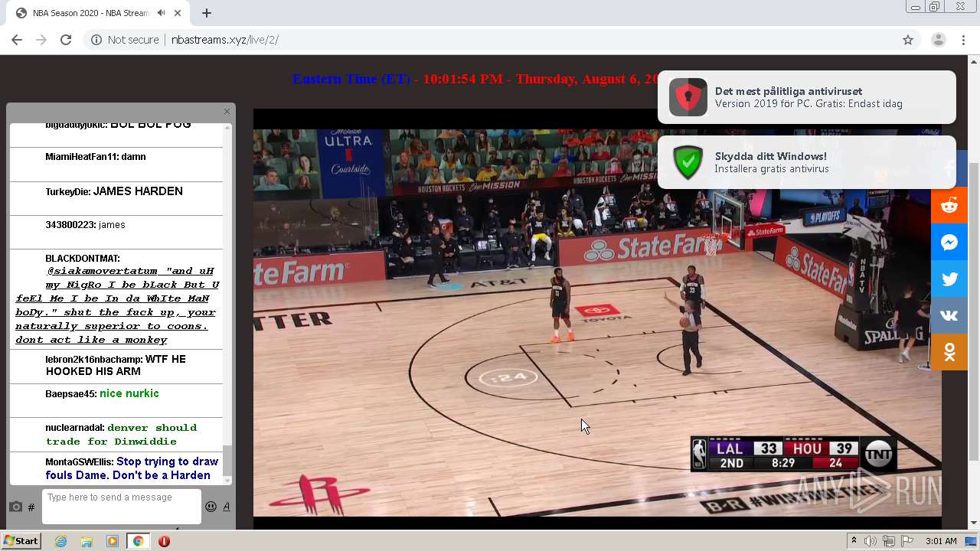The width and height of the screenshot is (980, 551).
Task: Click the browser back arrow
Action: [17, 40]
